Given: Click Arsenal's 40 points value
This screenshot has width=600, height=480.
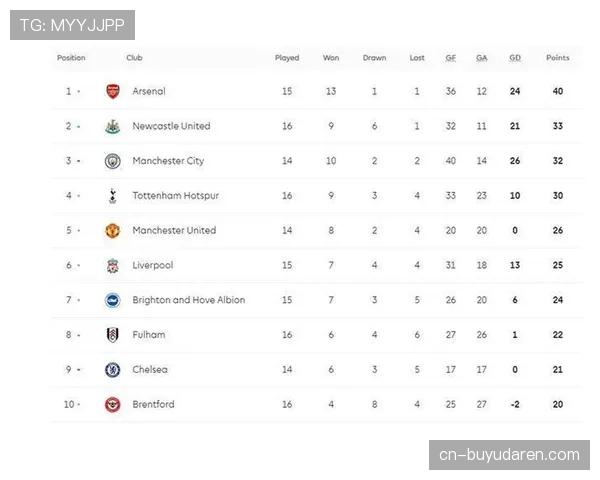Looking at the screenshot, I should (557, 91).
